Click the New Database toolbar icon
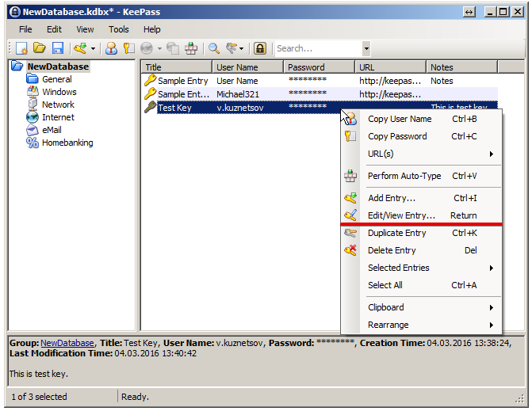Viewport: 532px width, 411px height. [21, 48]
